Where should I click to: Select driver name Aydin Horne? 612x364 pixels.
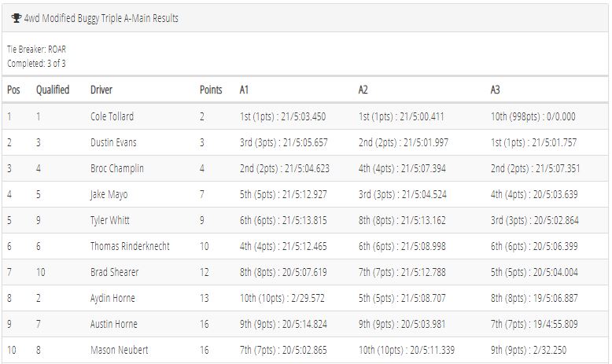[x=112, y=298]
